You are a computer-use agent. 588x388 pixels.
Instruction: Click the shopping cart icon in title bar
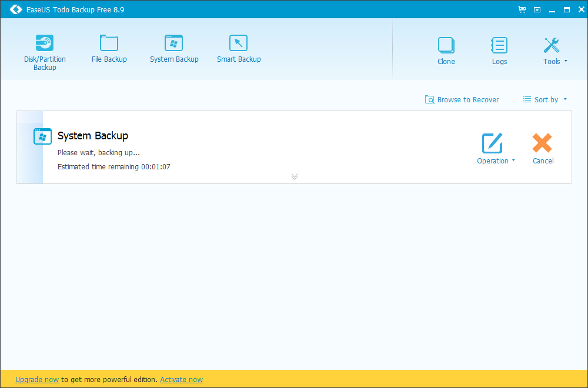point(522,9)
